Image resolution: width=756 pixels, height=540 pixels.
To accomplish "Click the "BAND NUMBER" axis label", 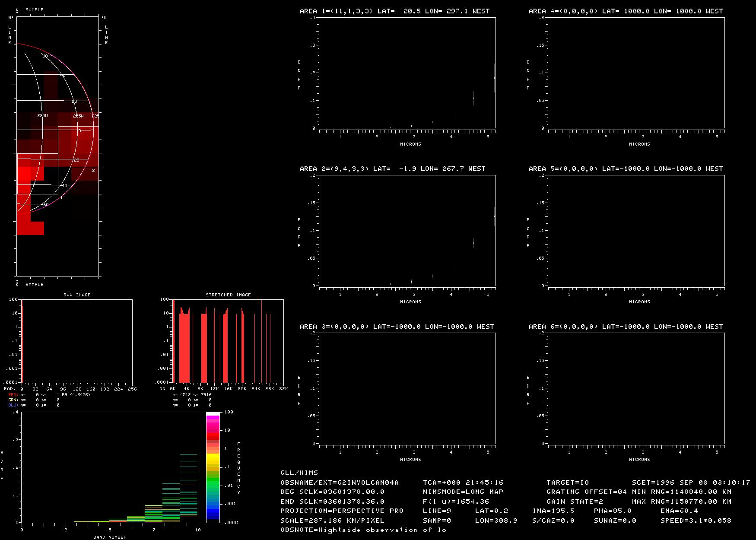I will [110, 537].
